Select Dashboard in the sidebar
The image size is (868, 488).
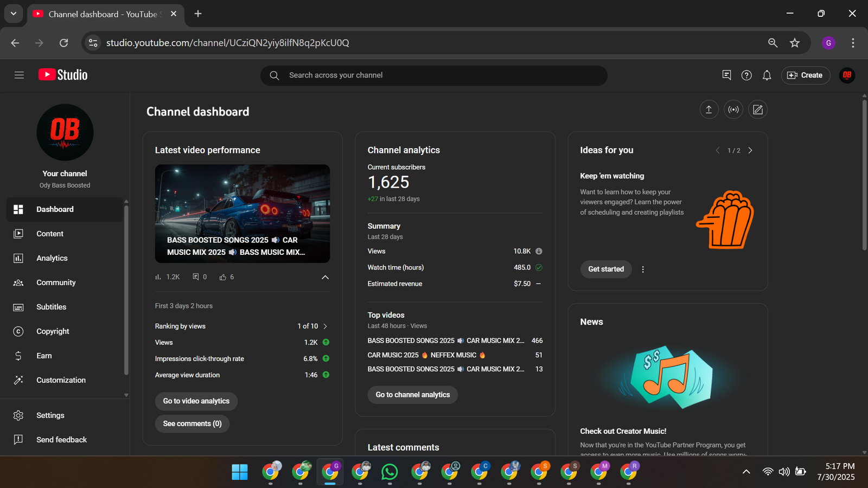click(x=65, y=209)
